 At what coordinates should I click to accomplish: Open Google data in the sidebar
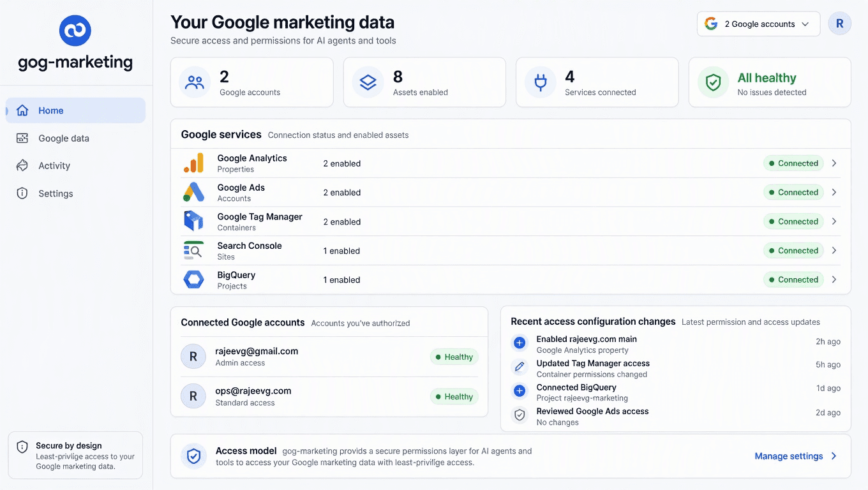coord(76,138)
